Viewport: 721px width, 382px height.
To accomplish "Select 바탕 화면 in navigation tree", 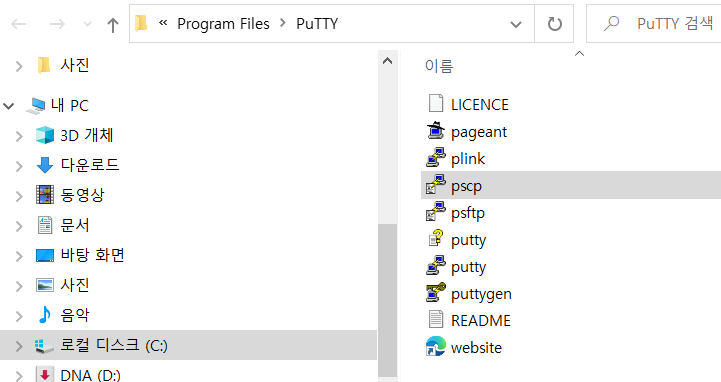I will (x=92, y=255).
